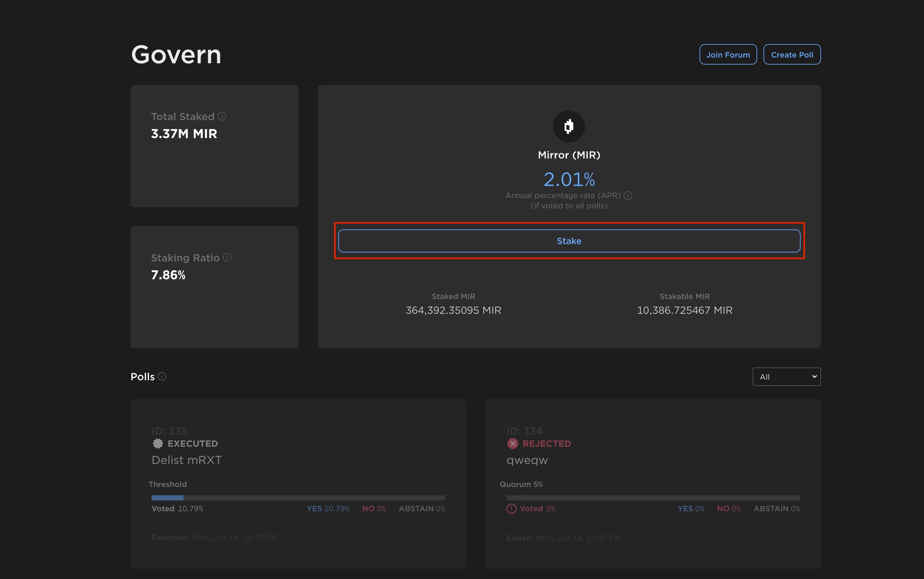Screen dimensions: 924x579
Task: Open the qweqw poll
Action: pos(527,460)
